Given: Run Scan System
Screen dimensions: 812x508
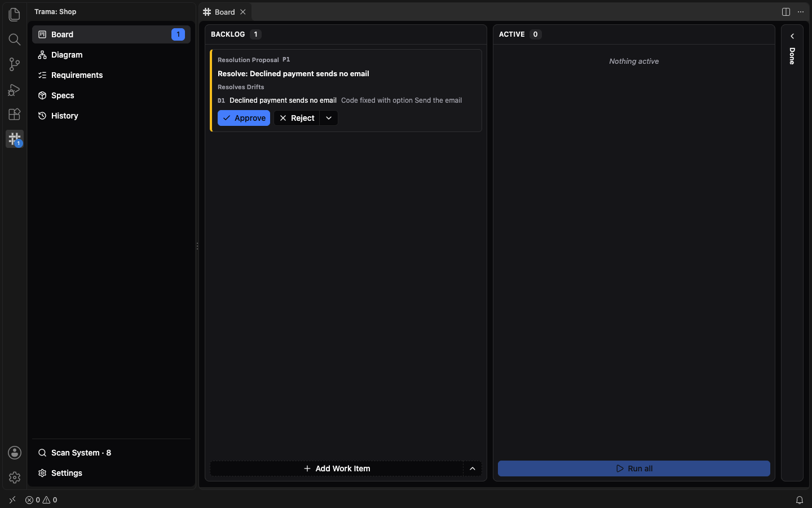Looking at the screenshot, I should pos(111,453).
